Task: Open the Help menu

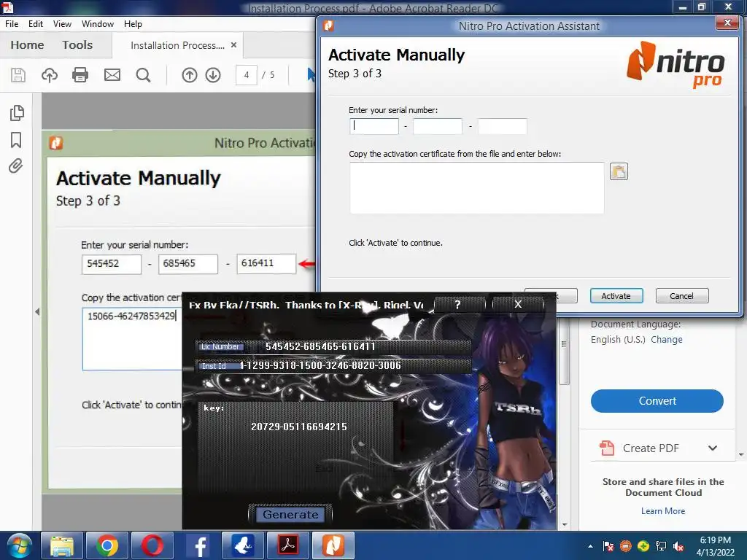Action: tap(133, 24)
